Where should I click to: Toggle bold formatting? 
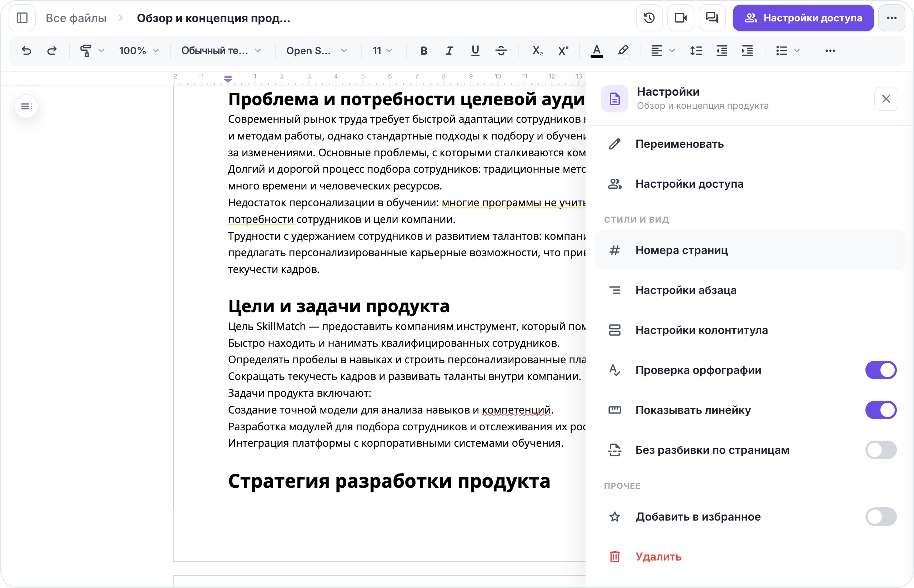coord(423,50)
